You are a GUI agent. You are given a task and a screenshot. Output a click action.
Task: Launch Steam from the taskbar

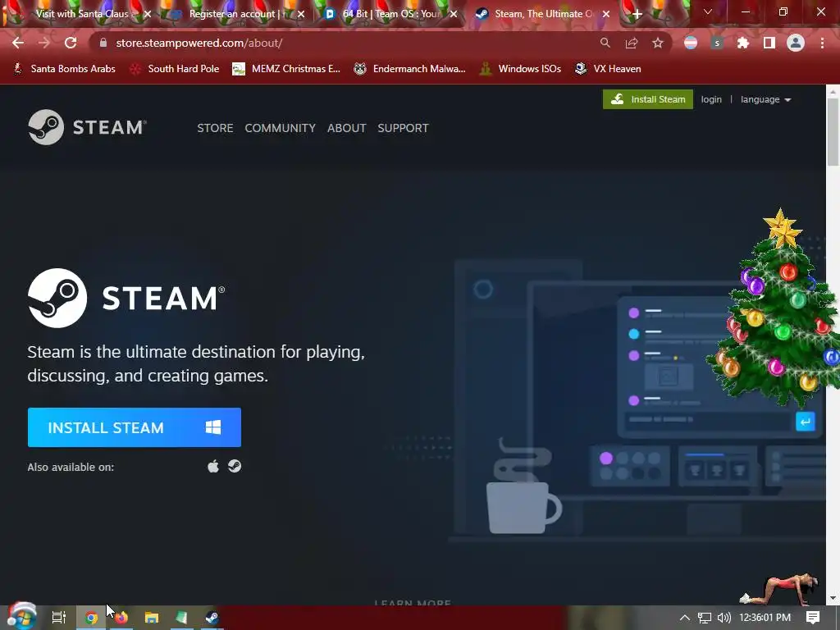click(x=212, y=618)
